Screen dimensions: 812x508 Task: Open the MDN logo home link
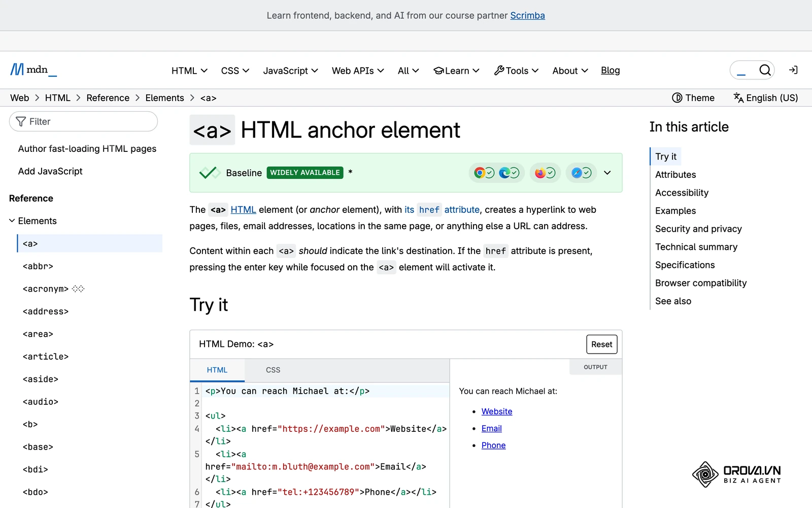(33, 70)
